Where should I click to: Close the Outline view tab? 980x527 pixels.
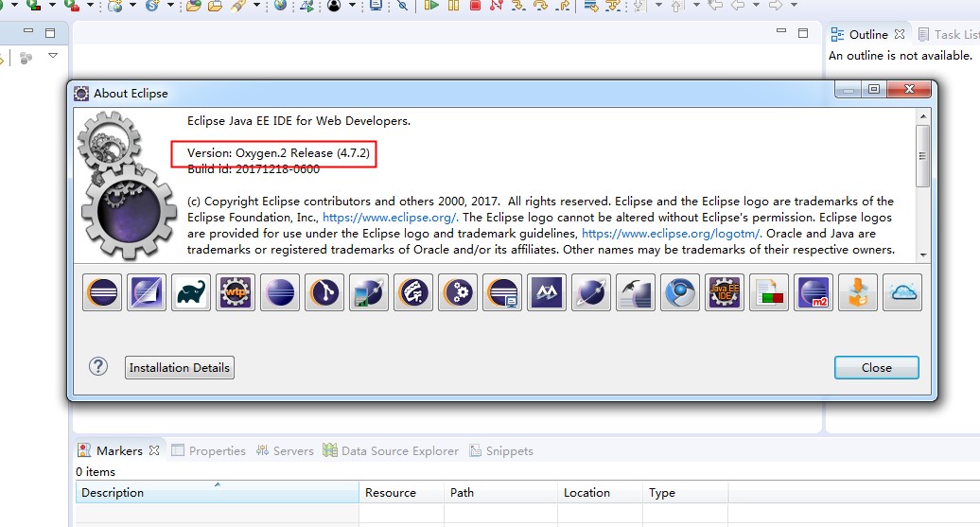[x=900, y=34]
